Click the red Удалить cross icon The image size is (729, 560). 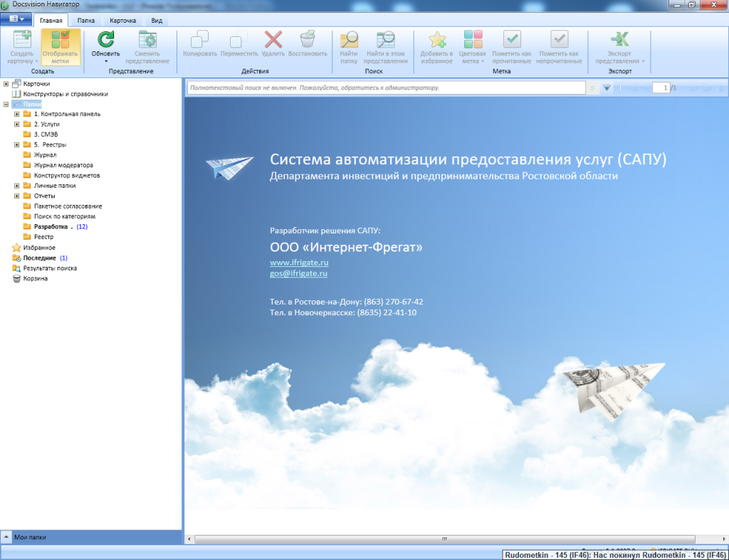[273, 40]
